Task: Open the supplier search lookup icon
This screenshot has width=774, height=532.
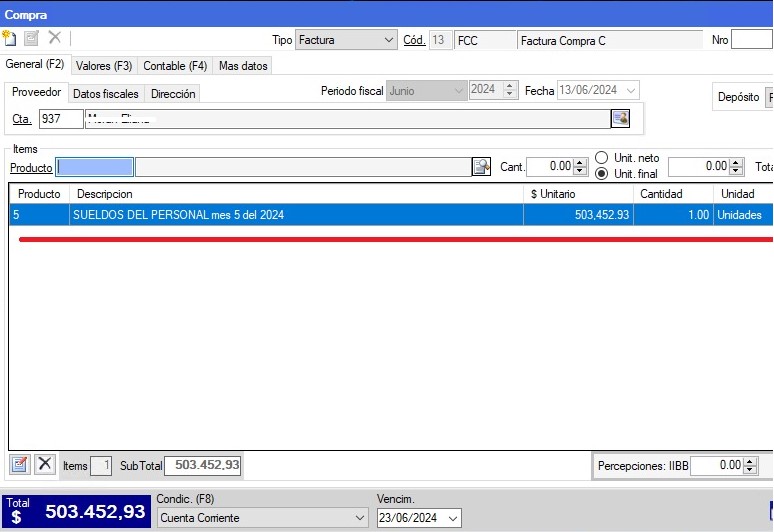Action: click(620, 119)
